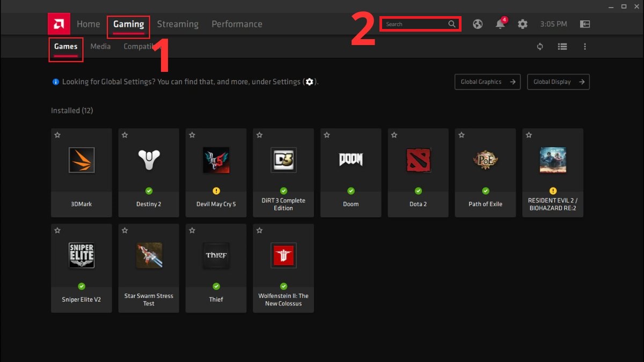Click the globe language icon
This screenshot has width=644, height=362.
[477, 24]
